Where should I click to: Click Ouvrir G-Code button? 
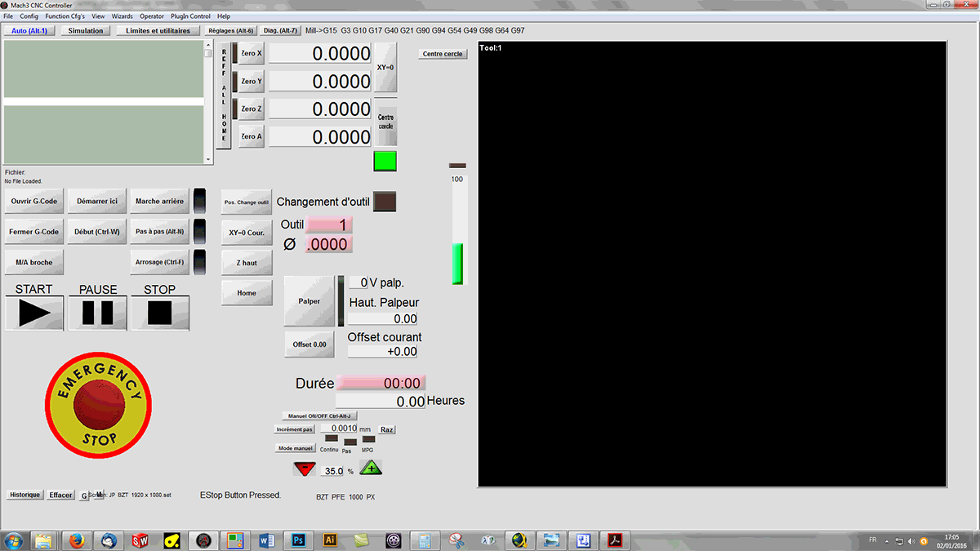34,201
